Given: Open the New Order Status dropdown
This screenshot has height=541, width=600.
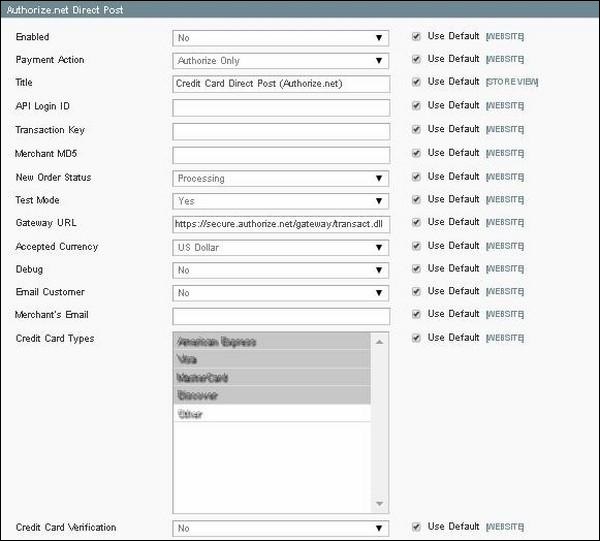Looking at the screenshot, I should (x=280, y=178).
